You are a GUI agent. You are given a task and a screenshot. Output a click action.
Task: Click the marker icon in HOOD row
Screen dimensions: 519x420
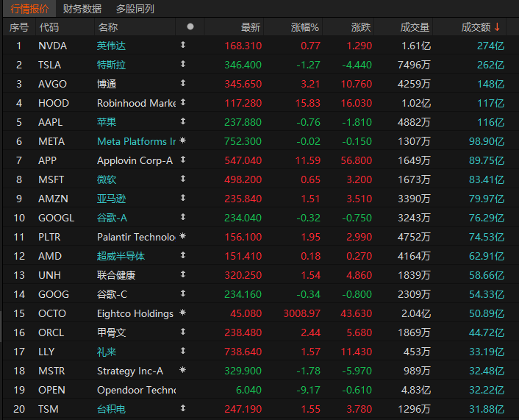click(x=183, y=102)
